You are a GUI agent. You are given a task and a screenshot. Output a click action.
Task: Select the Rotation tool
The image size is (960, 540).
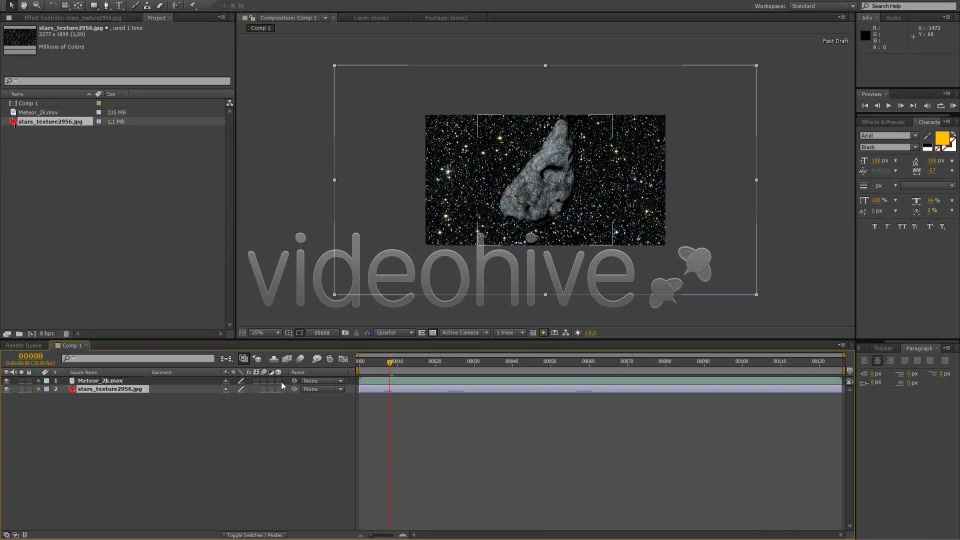[53, 6]
